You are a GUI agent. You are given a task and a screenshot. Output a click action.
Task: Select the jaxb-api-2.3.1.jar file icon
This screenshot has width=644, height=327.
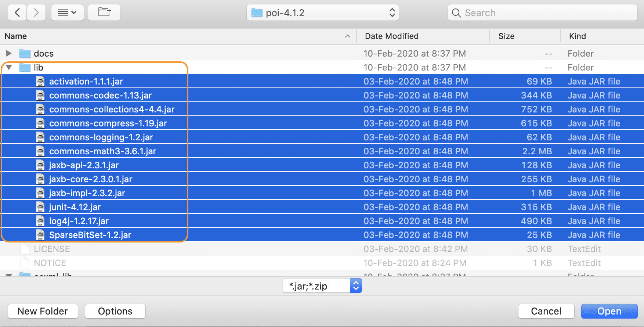coord(40,165)
